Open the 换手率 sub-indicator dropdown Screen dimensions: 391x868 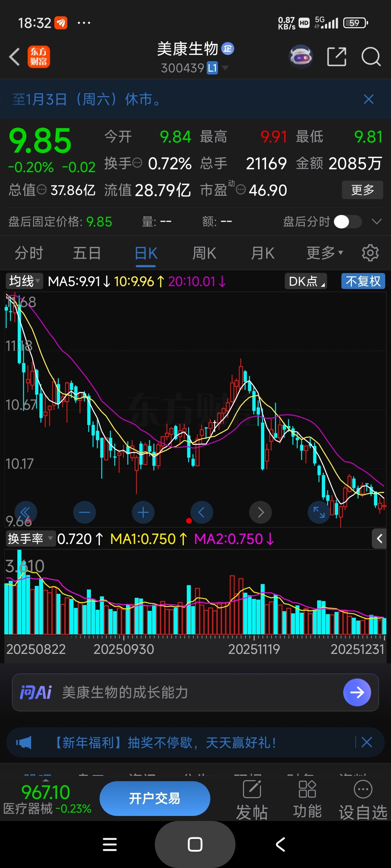pos(30,539)
